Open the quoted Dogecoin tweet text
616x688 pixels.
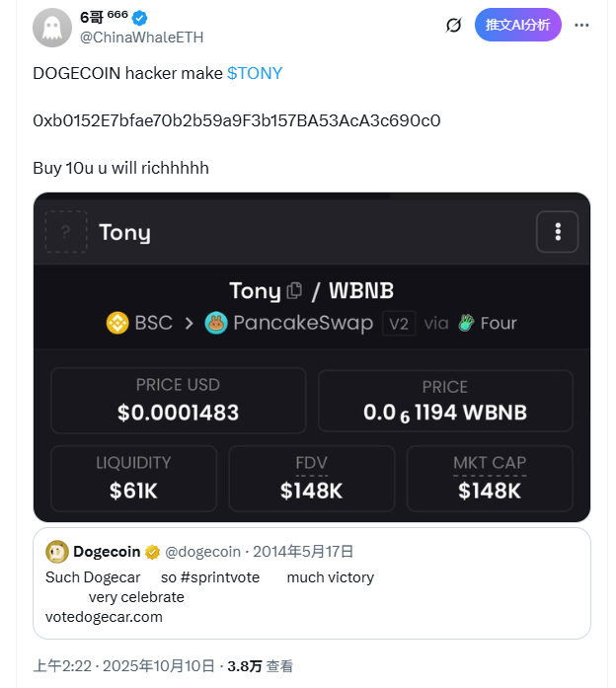209,577
